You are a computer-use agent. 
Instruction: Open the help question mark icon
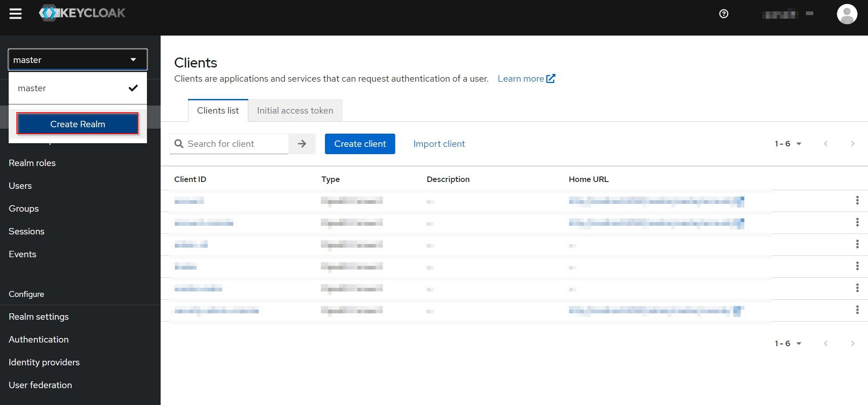pos(723,14)
